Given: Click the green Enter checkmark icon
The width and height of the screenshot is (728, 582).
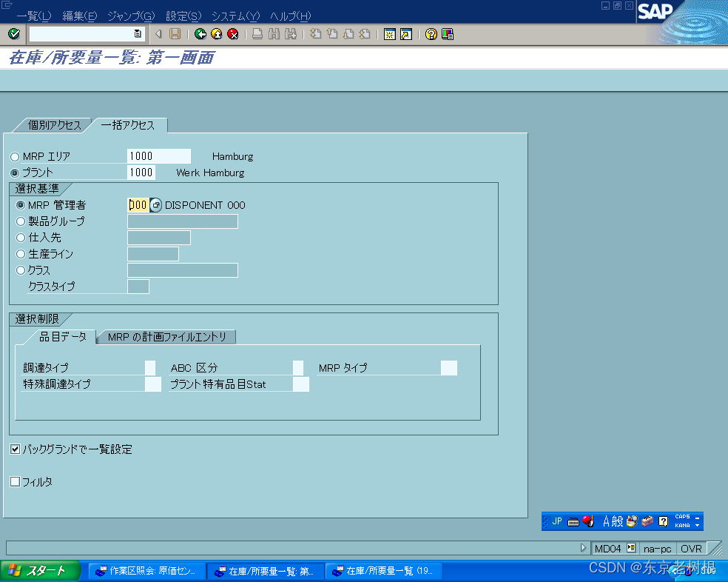Looking at the screenshot, I should tap(13, 33).
